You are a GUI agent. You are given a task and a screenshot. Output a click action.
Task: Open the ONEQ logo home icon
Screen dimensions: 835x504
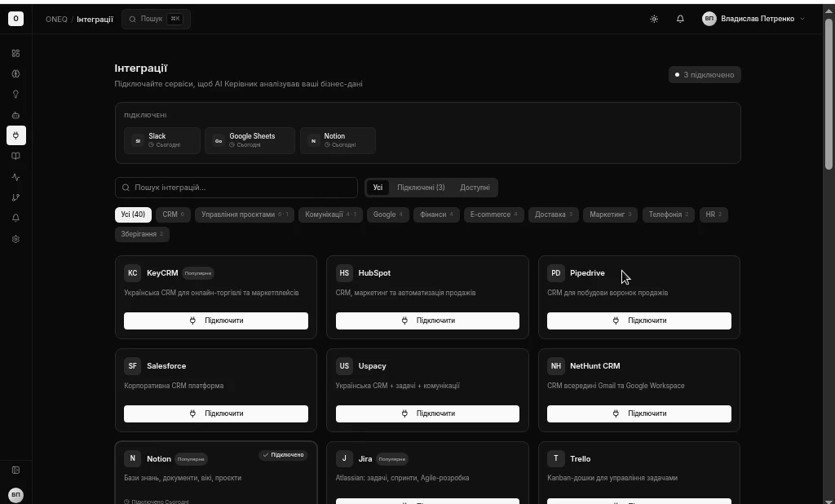pyautogui.click(x=16, y=19)
